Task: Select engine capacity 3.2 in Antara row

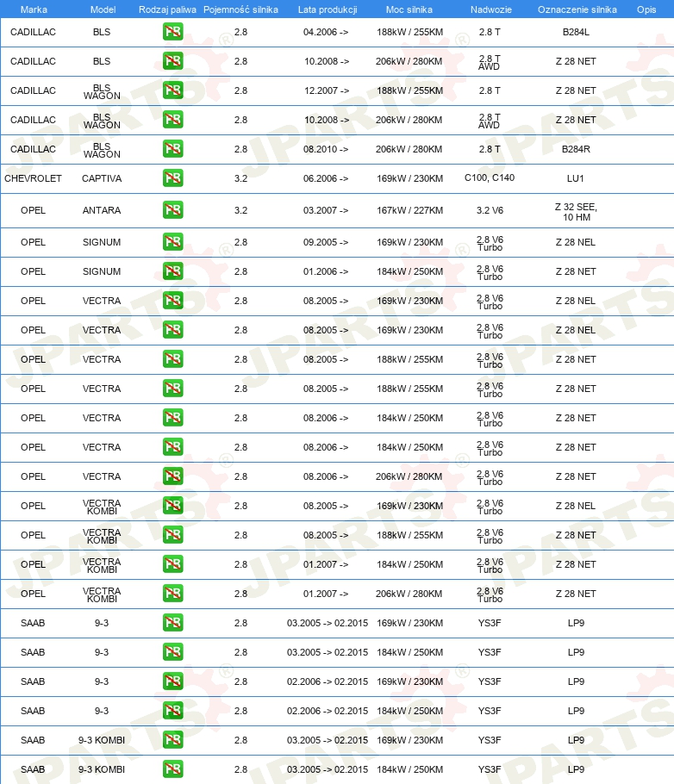Action: tap(240, 210)
